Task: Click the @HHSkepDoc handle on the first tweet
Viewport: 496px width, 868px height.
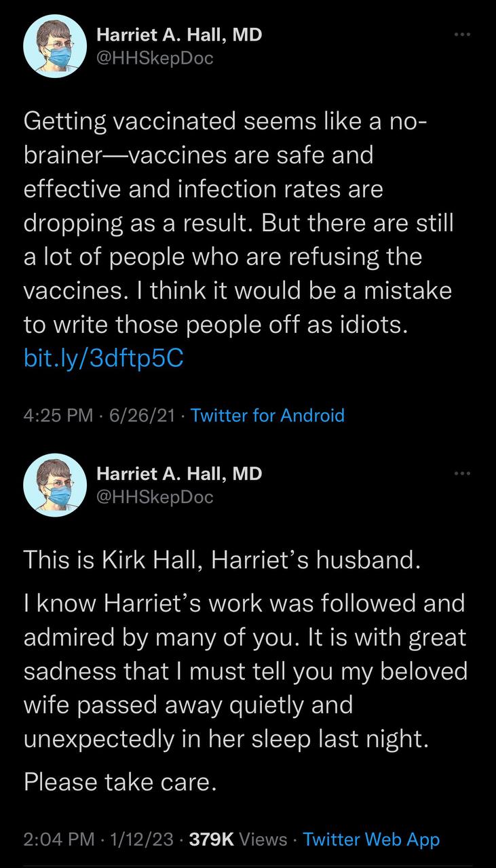Action: pyautogui.click(x=155, y=58)
